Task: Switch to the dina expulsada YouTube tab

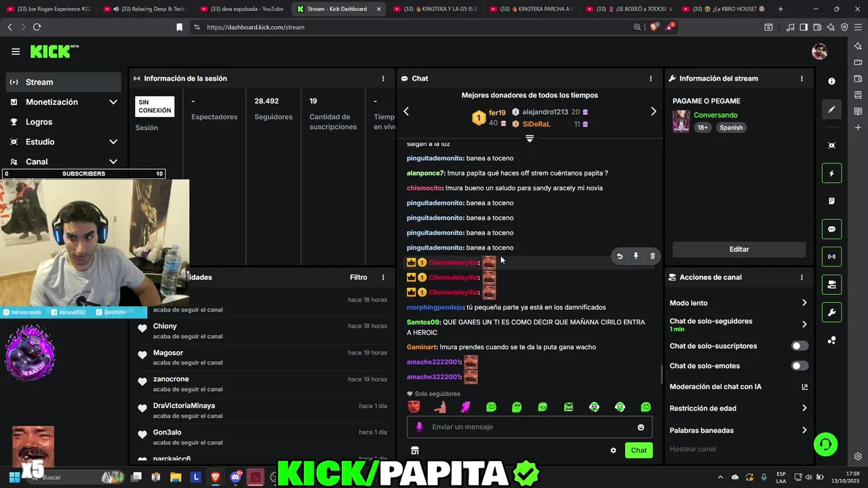Action: pos(241,9)
